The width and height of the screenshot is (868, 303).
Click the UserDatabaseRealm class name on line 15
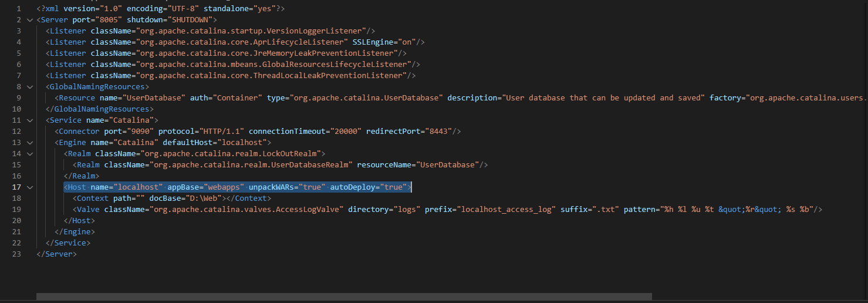[251, 164]
